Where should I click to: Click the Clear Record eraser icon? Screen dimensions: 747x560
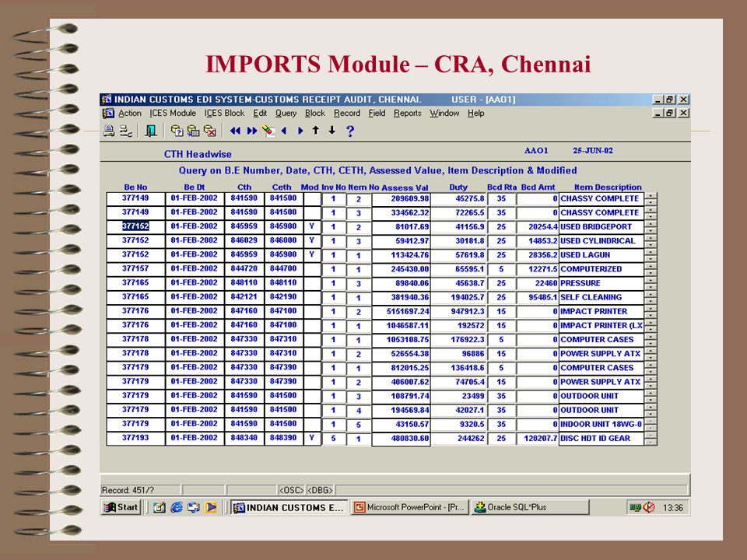[268, 131]
